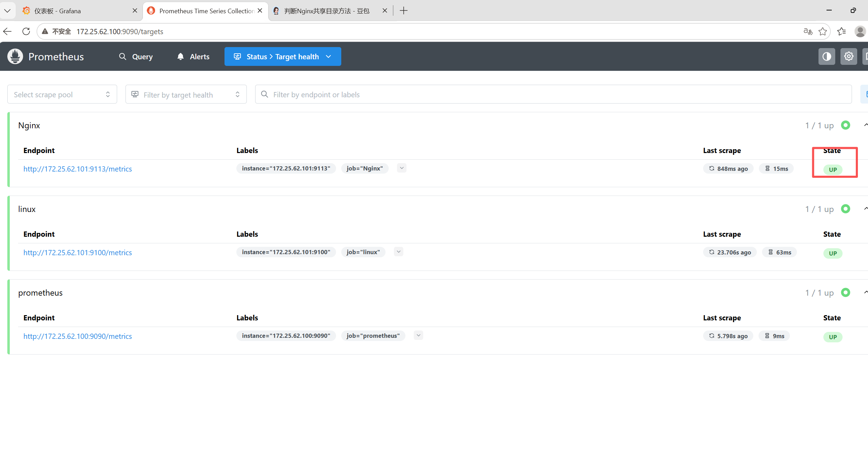
Task: Expand the labels for the linux target
Action: pyautogui.click(x=398, y=252)
